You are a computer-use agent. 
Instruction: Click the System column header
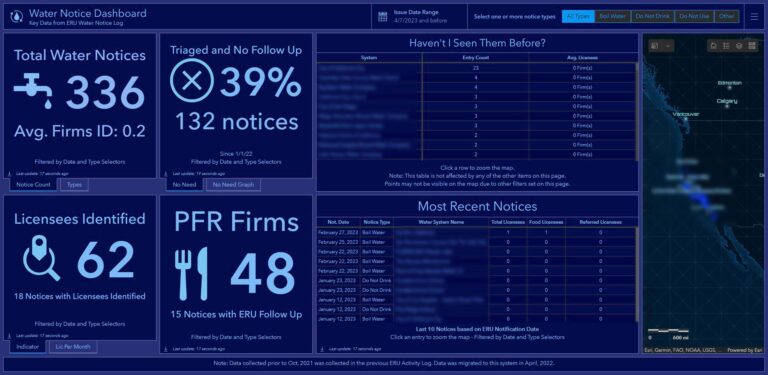tap(369, 58)
